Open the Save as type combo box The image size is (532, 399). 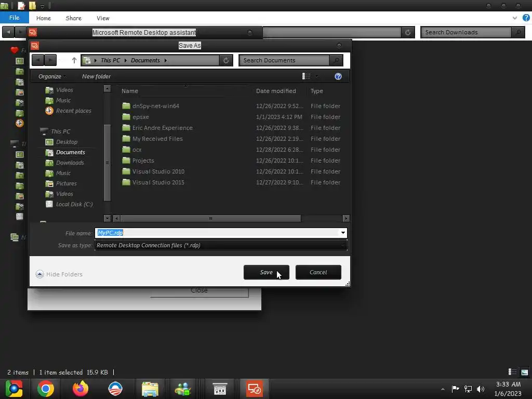coord(221,245)
